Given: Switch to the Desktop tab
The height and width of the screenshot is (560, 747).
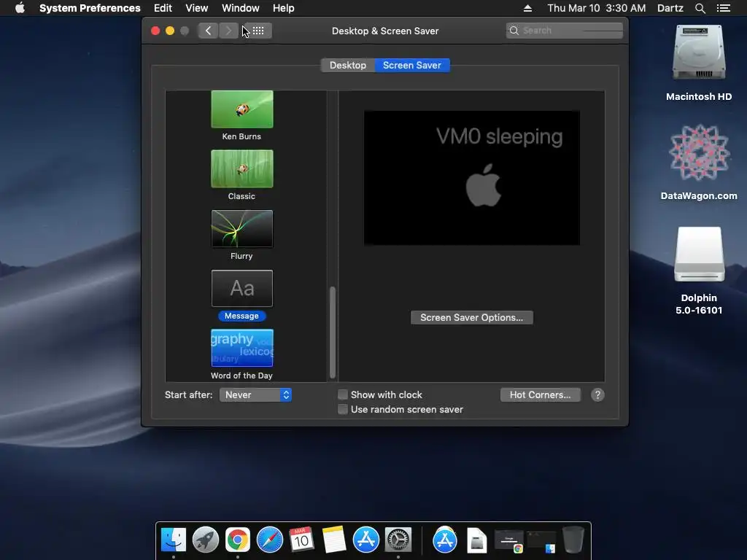Looking at the screenshot, I should click(x=348, y=65).
